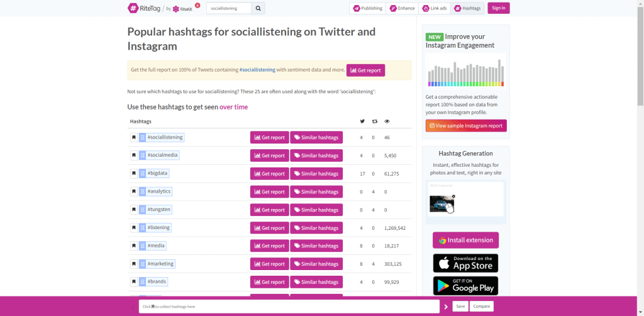Click the Sign in button
Screen dimensions: 644x316
(x=498, y=8)
